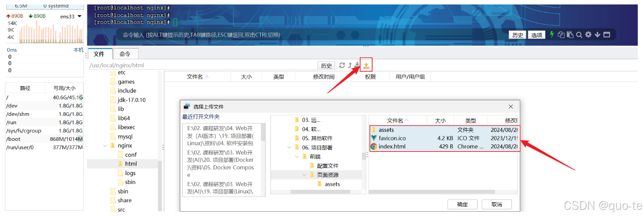Click the green lightning bolt icon
644x217 pixels.
click(x=552, y=34)
